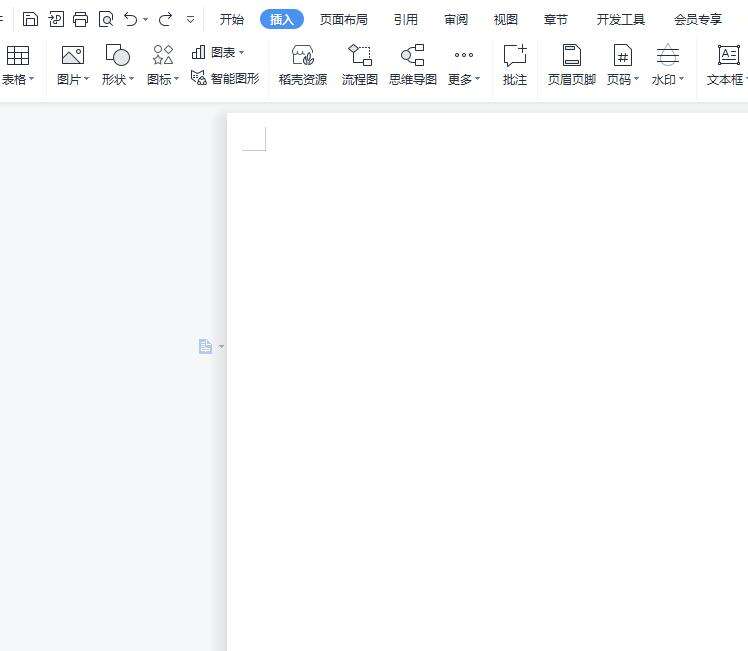Viewport: 748px width, 651px height.
Task: Expand the 图表 dropdown arrow
Action: [241, 52]
